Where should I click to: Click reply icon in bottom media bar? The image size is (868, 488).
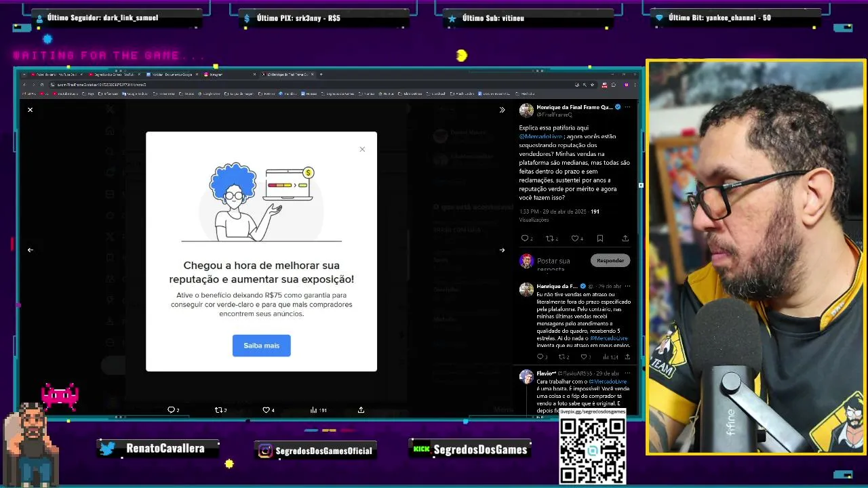172,409
